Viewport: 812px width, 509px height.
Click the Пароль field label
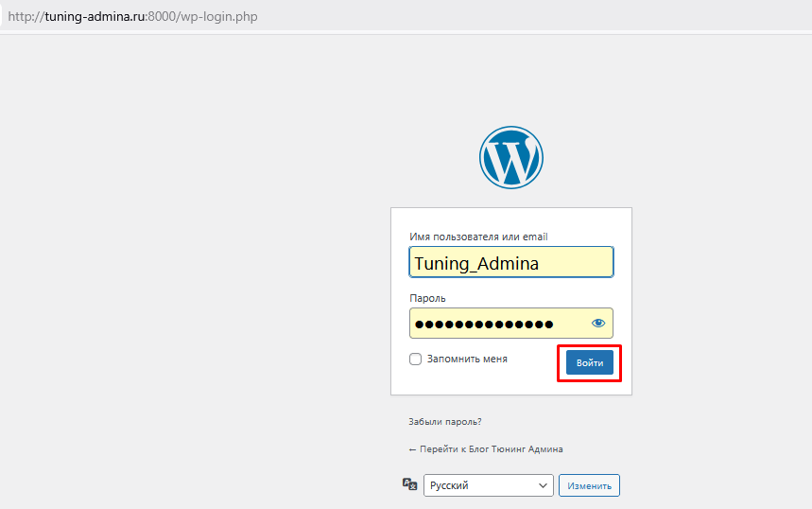pyautogui.click(x=426, y=298)
